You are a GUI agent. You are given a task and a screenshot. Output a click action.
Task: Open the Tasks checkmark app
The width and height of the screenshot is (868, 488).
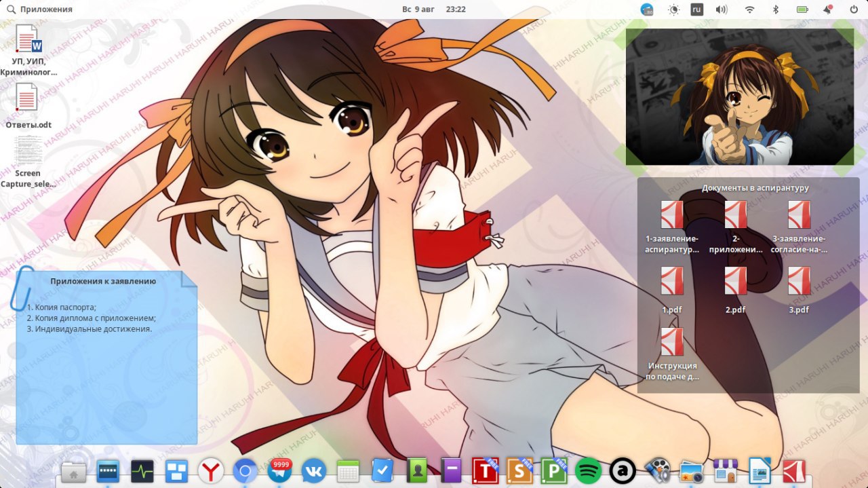(x=382, y=471)
